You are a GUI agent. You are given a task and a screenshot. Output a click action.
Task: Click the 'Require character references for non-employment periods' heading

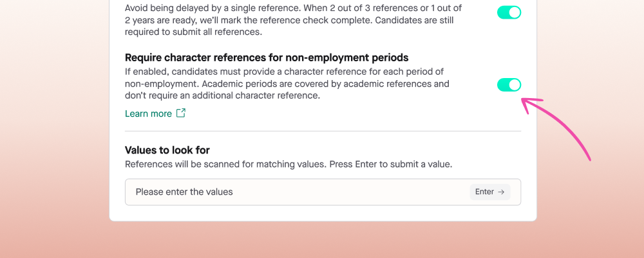point(267,57)
